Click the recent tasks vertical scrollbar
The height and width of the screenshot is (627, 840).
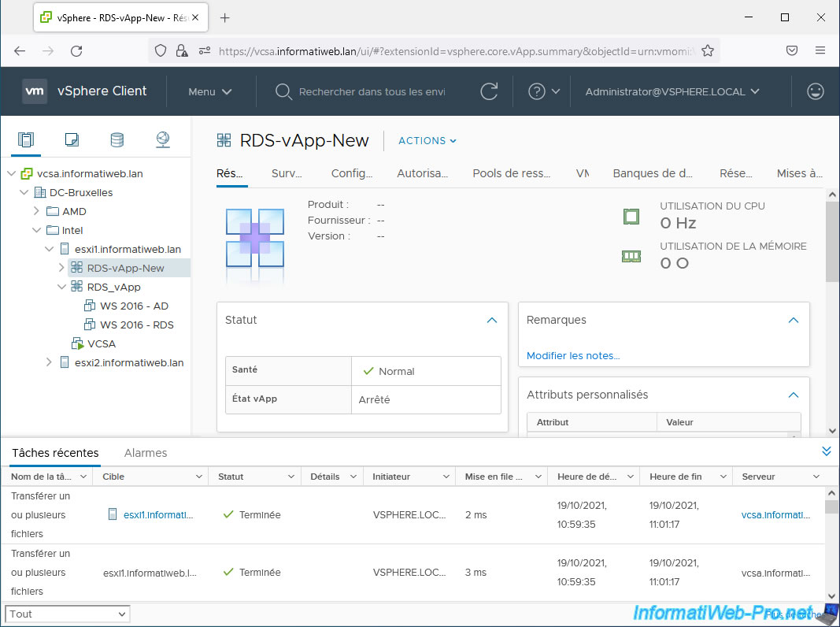pyautogui.click(x=831, y=506)
